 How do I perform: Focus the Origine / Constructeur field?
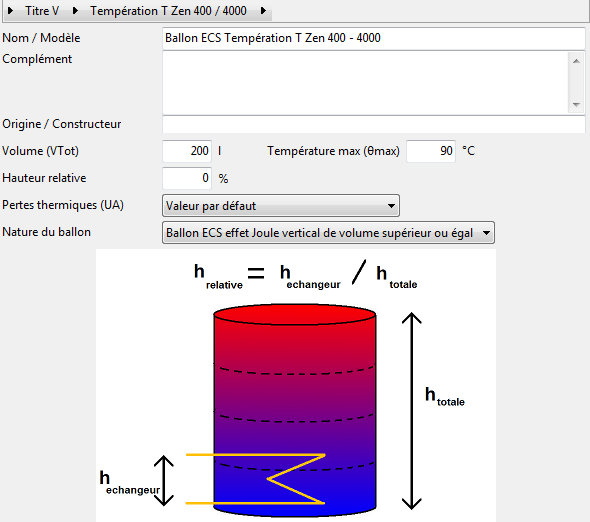pos(374,124)
